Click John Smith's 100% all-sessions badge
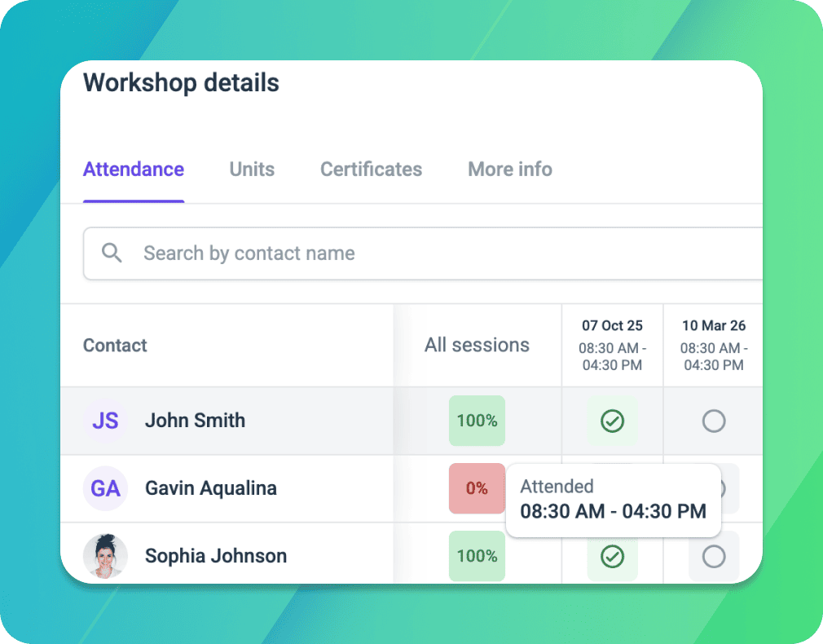 tap(477, 421)
